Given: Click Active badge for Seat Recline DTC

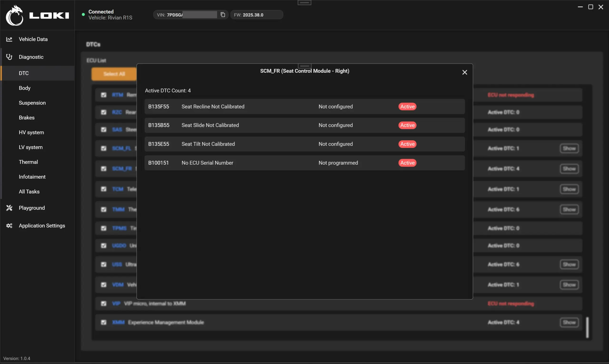Looking at the screenshot, I should [x=407, y=106].
